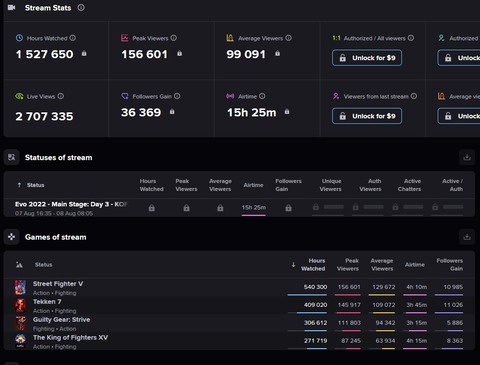Sort statuses by Status column arrow

click(19, 185)
